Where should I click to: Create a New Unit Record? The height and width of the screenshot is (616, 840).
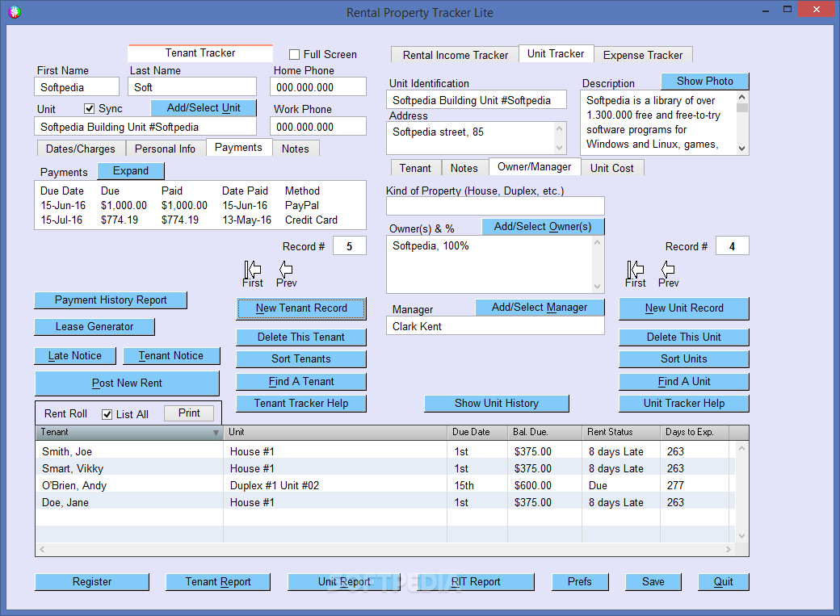coord(684,308)
